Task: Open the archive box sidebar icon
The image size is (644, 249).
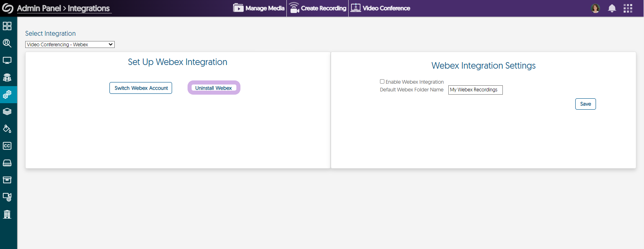Action: tap(7, 180)
